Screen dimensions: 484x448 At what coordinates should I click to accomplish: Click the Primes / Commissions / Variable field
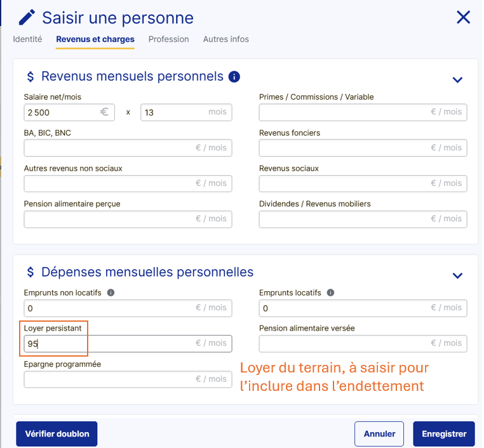point(343,112)
